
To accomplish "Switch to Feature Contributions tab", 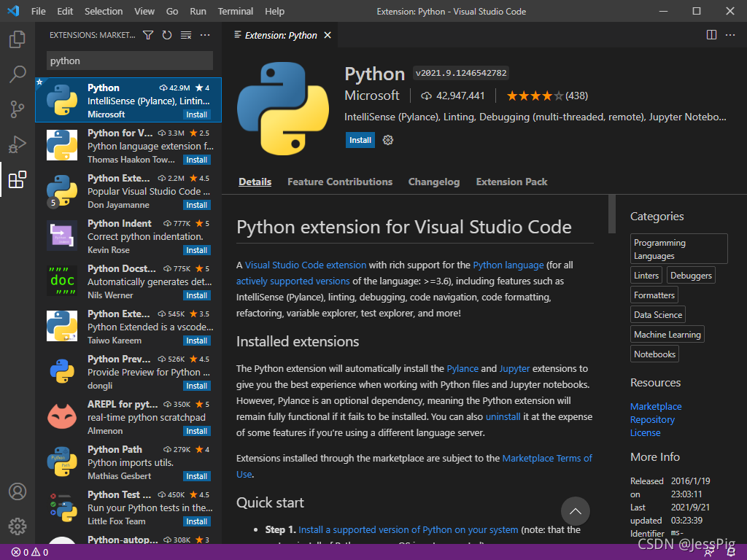I will point(340,182).
